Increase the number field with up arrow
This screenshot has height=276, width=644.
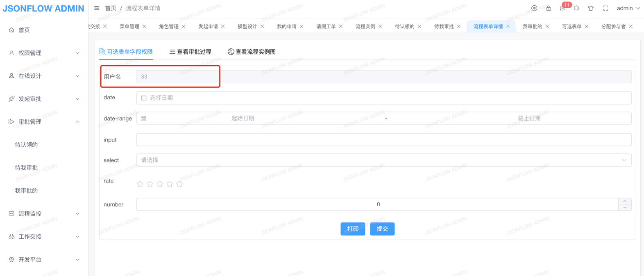coord(625,201)
